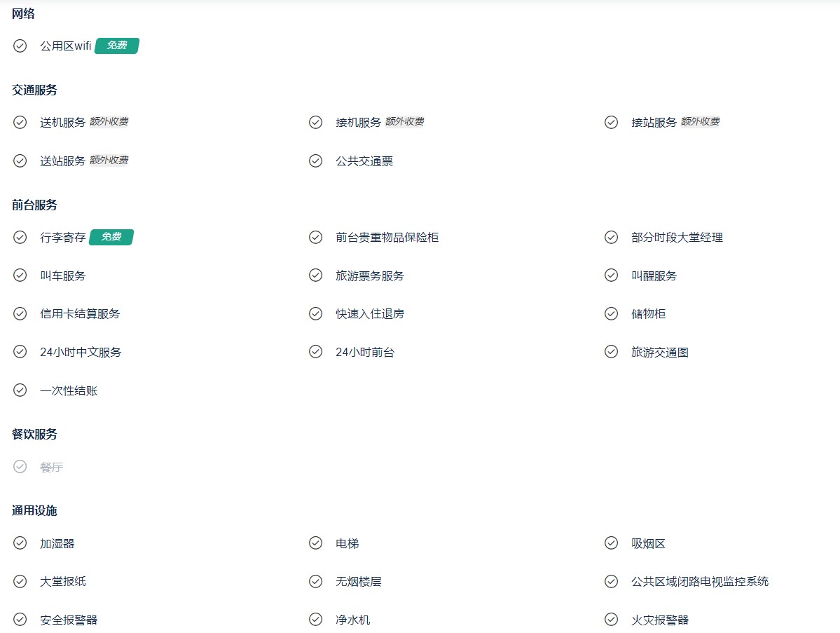
Task: Click the check icon next to 公共交通票
Action: pyautogui.click(x=315, y=161)
